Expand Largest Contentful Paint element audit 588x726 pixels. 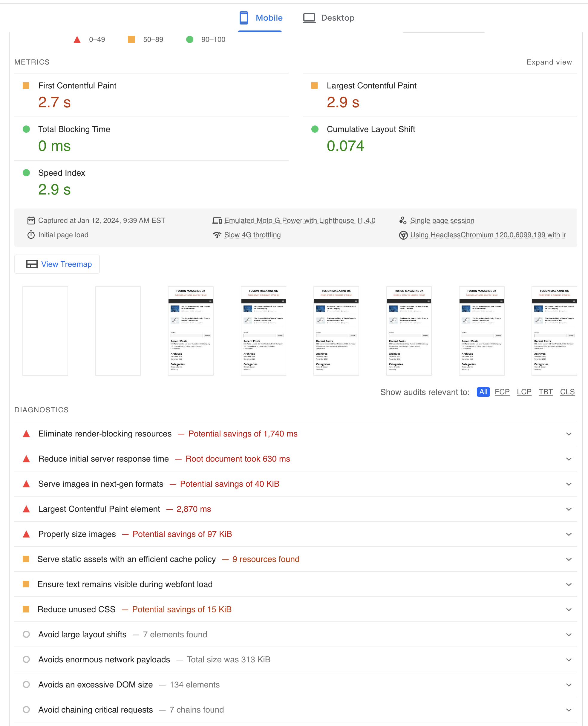point(295,509)
